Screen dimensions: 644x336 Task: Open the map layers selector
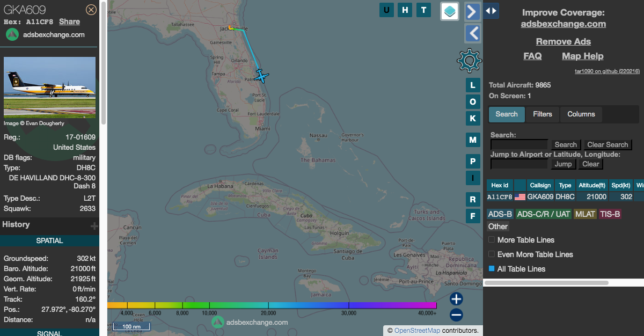450,11
